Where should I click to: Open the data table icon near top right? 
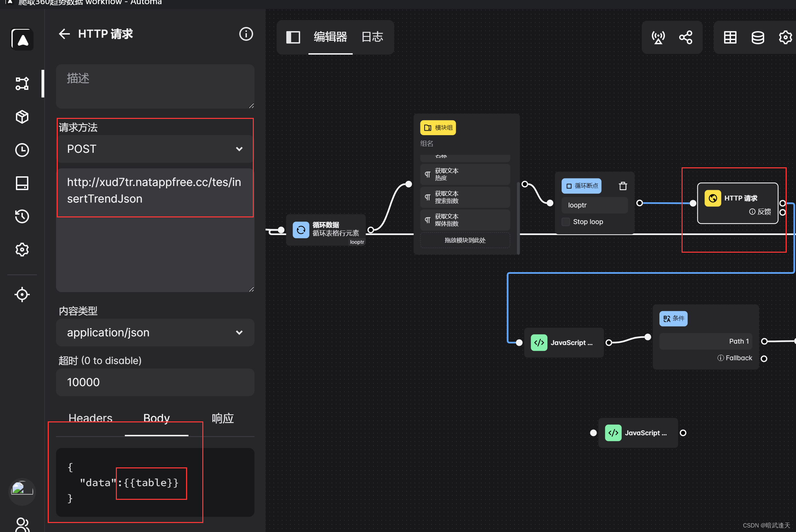click(x=730, y=37)
